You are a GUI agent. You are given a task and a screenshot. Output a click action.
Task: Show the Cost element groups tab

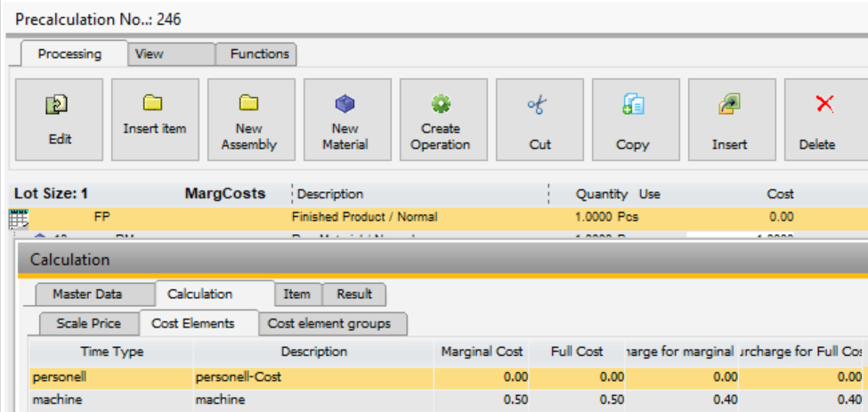coord(329,324)
